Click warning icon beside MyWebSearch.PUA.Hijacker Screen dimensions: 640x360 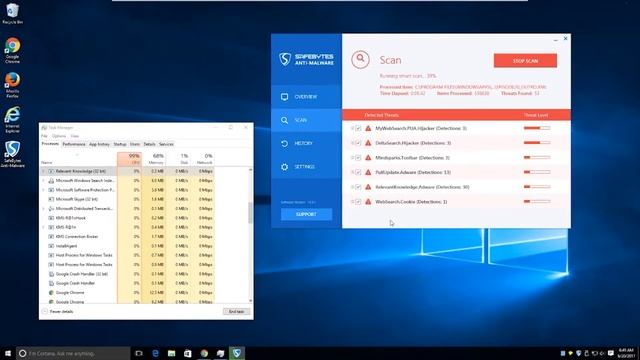point(368,128)
